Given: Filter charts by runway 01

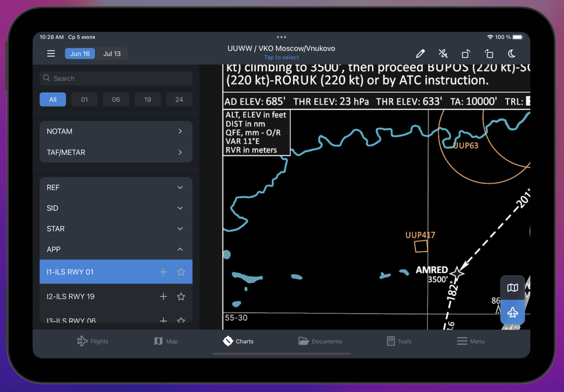Looking at the screenshot, I should click(84, 99).
